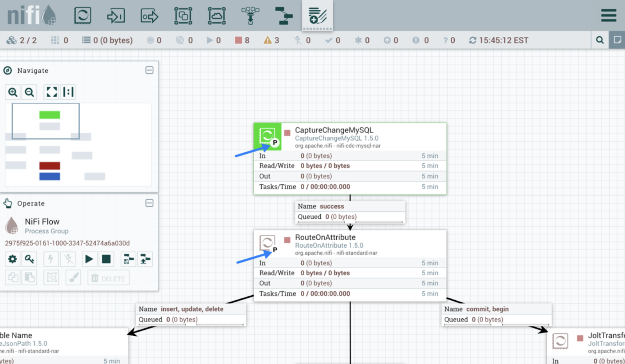
Task: Select the CaptureChangeMySQL processor title
Action: tap(334, 130)
